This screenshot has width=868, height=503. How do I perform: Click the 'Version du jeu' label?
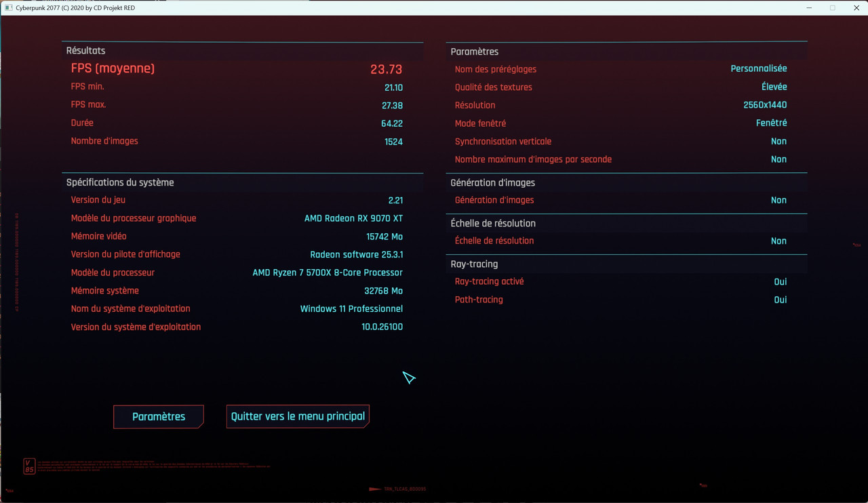coord(98,200)
